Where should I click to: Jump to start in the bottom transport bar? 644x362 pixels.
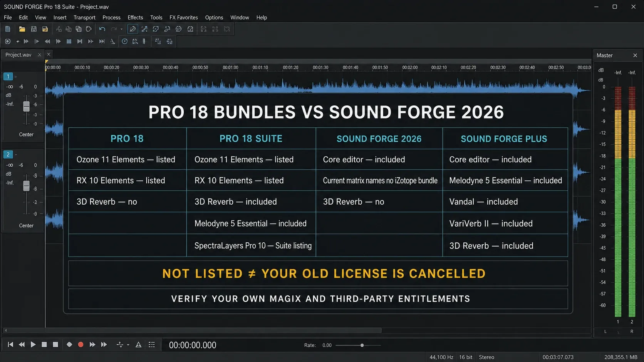10,345
